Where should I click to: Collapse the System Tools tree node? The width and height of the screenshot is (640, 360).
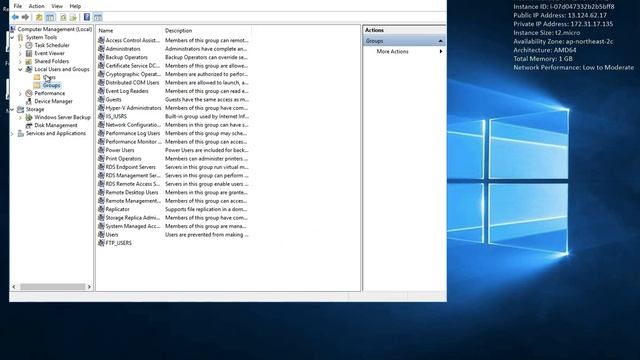point(12,37)
